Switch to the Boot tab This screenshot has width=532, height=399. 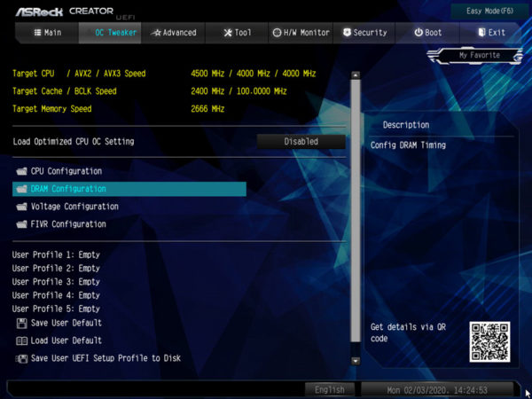(427, 33)
